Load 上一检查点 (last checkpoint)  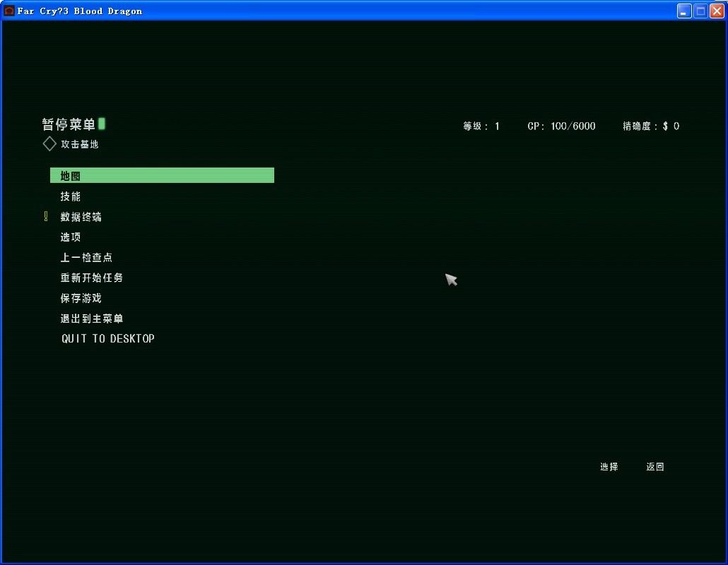86,258
